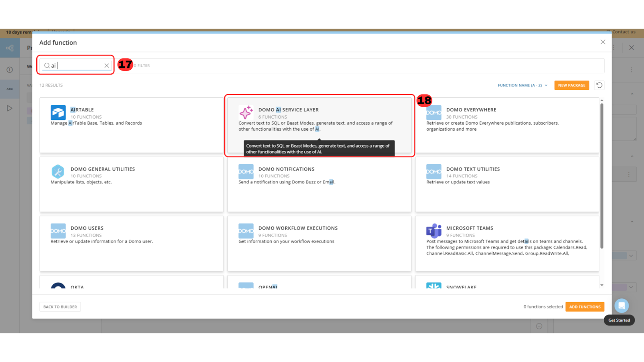Viewport: 644px width, 362px height.
Task: Select the Domo AI Service Layer sparkle icon
Action: coord(246,113)
